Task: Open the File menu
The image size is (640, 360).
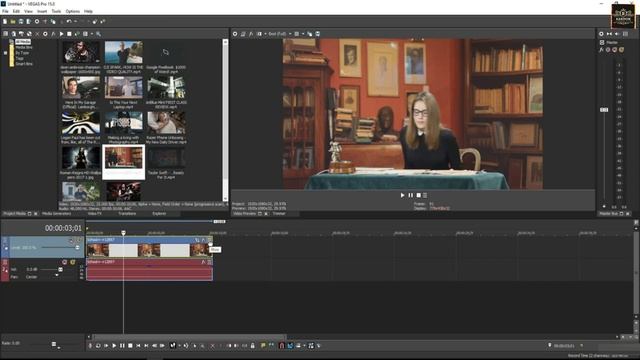Action: pyautogui.click(x=5, y=11)
